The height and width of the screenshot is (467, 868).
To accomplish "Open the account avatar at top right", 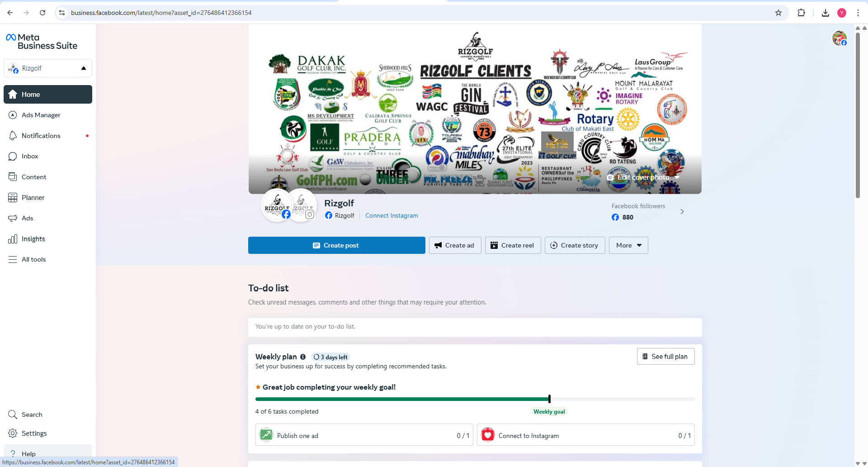I will [840, 38].
